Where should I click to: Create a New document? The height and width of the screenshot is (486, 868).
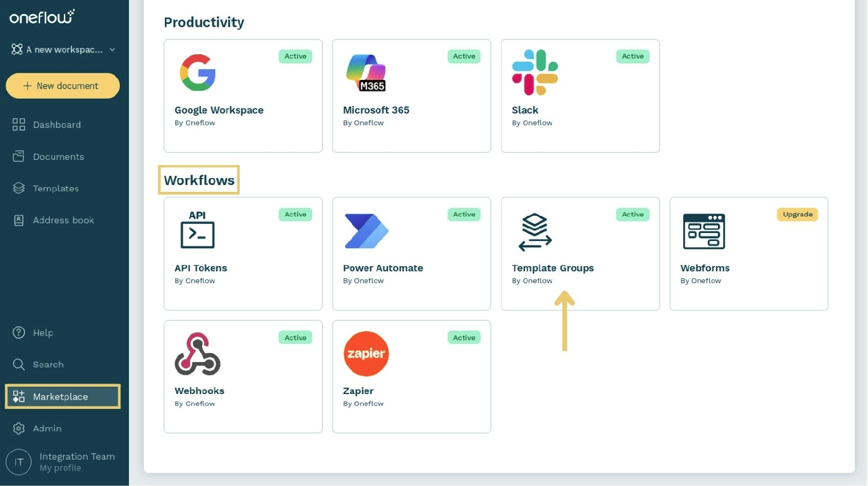click(63, 86)
